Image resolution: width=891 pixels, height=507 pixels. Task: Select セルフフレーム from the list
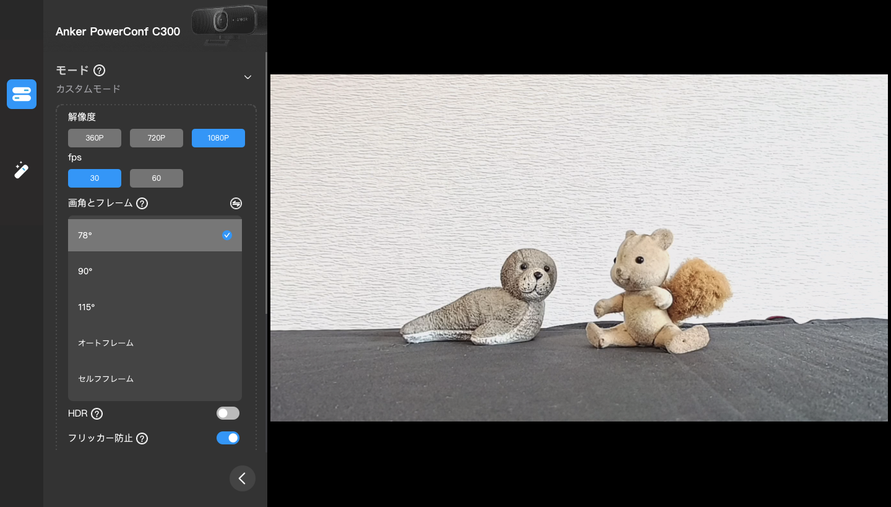click(154, 379)
